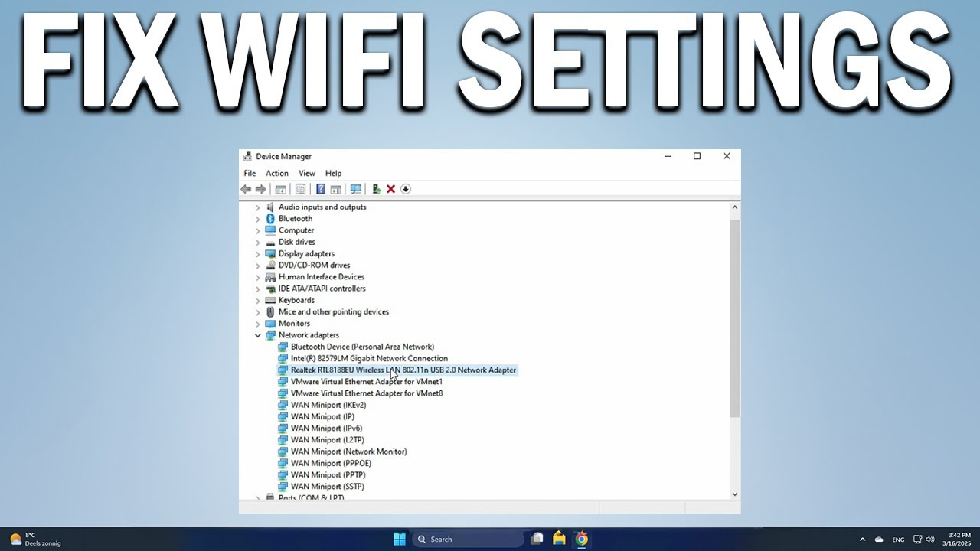The width and height of the screenshot is (980, 551).
Task: Click the taskbar Search box
Action: coord(468,539)
